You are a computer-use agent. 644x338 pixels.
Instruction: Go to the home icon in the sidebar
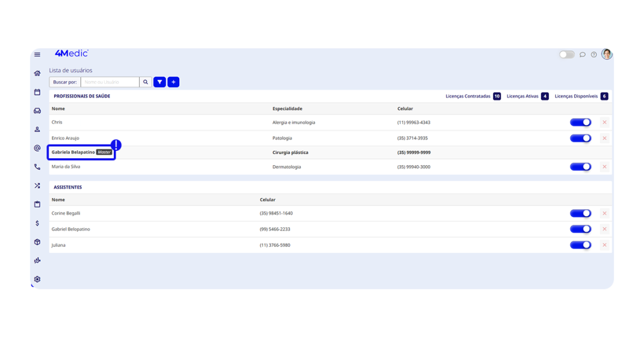pos(37,74)
